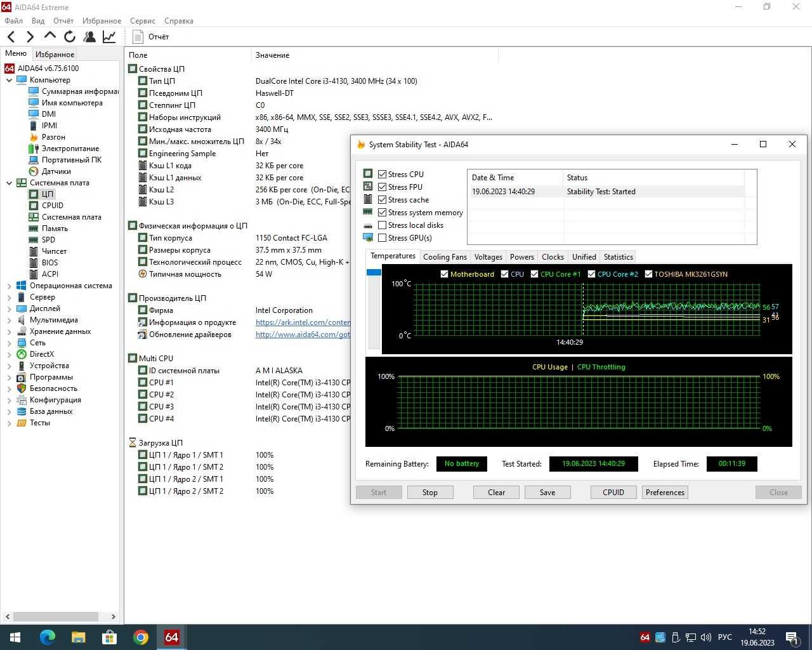Enable Stress local disks checkbox
This screenshot has height=650, width=812.
[383, 225]
